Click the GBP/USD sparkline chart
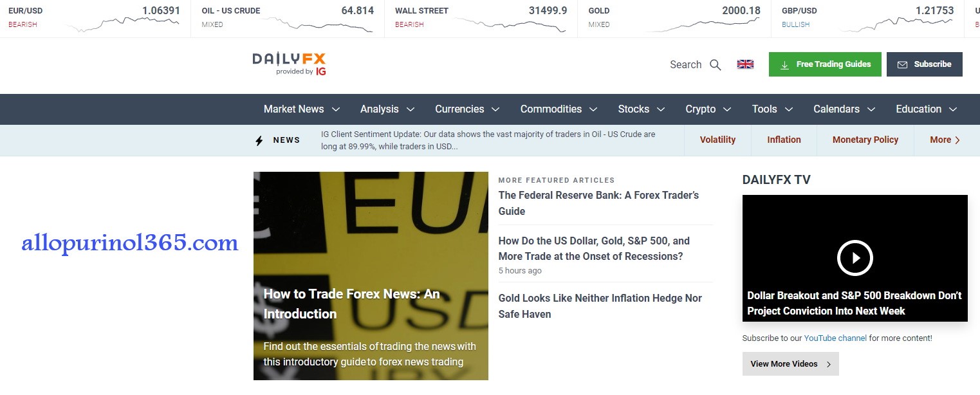This screenshot has height=395, width=980. [x=896, y=24]
